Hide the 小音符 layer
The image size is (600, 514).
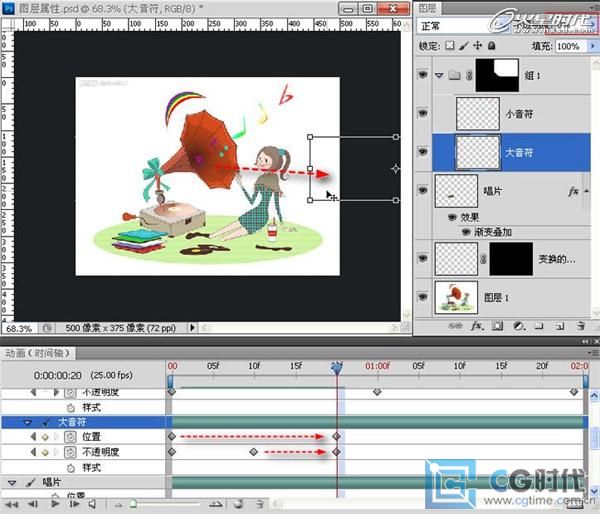click(422, 113)
